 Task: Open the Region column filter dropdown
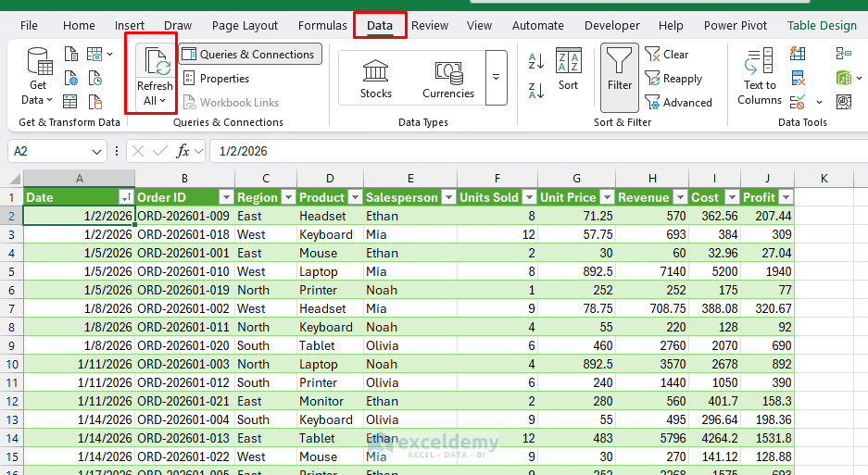[288, 197]
